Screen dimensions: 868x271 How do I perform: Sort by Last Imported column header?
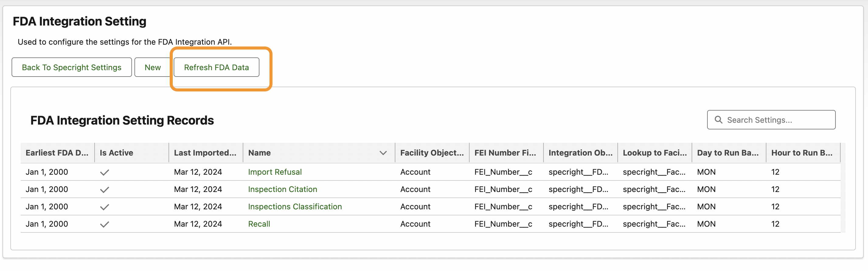(205, 153)
